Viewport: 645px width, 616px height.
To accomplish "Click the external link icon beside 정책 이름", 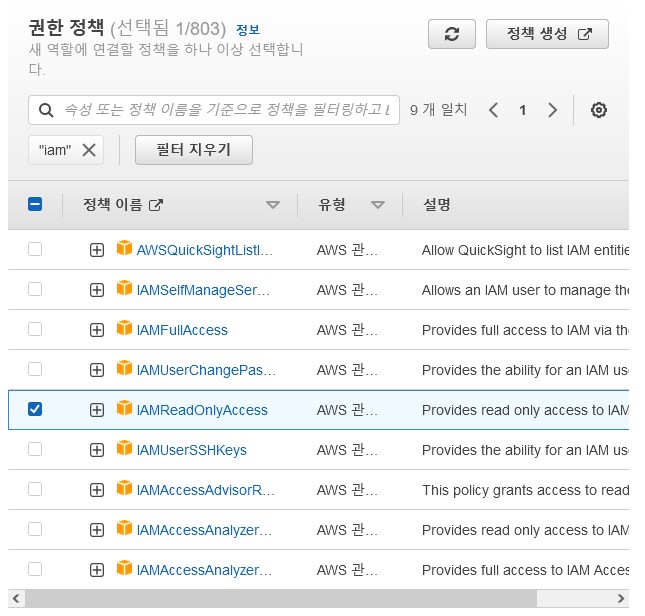I will point(155,204).
